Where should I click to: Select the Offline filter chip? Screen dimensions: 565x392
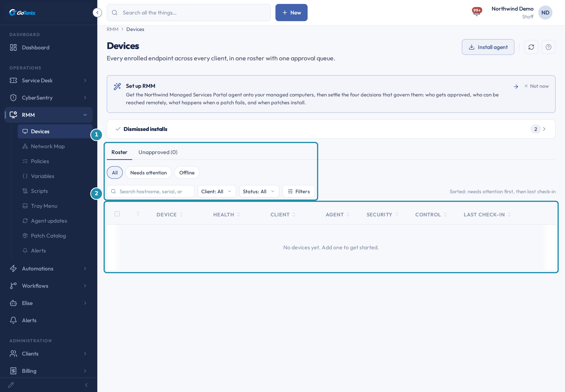(x=187, y=173)
